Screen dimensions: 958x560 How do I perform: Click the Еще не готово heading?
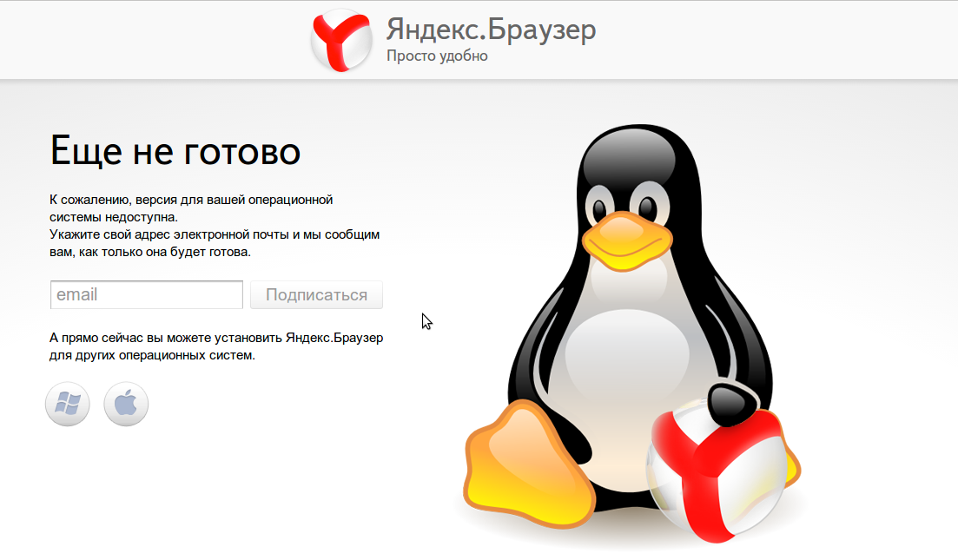click(175, 151)
